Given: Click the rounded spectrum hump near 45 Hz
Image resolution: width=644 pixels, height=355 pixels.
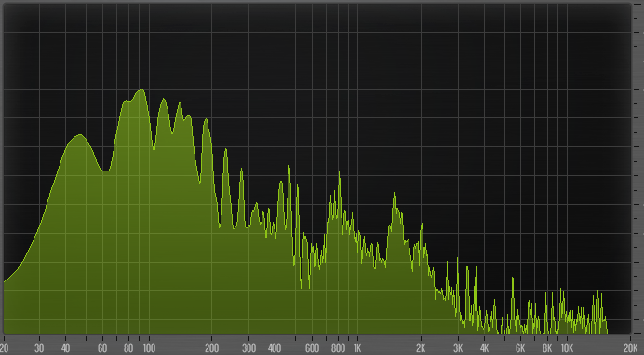Looking at the screenshot, I should click(80, 136).
